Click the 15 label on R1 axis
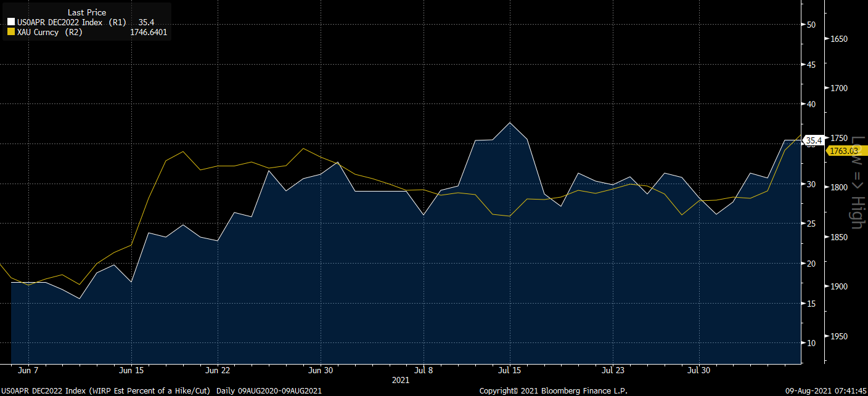This screenshot has width=868, height=396. (x=811, y=304)
